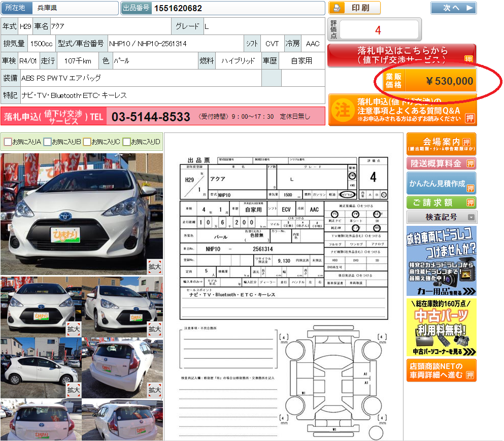
Task: Click the inspection date value R4/01
Action: (28, 61)
